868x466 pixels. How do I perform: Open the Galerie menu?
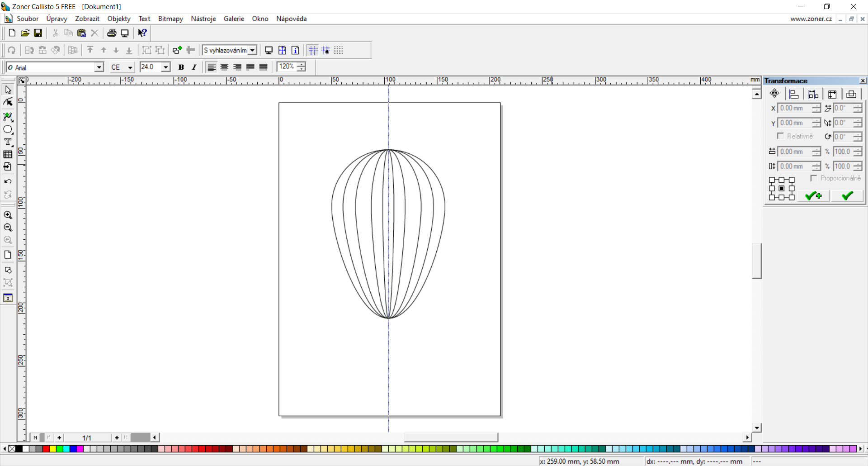[x=234, y=19]
